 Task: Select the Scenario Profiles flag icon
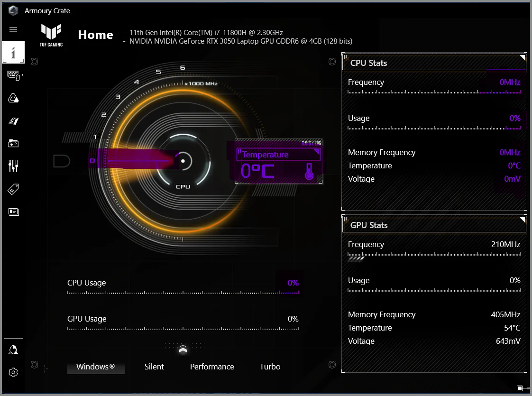point(13,121)
